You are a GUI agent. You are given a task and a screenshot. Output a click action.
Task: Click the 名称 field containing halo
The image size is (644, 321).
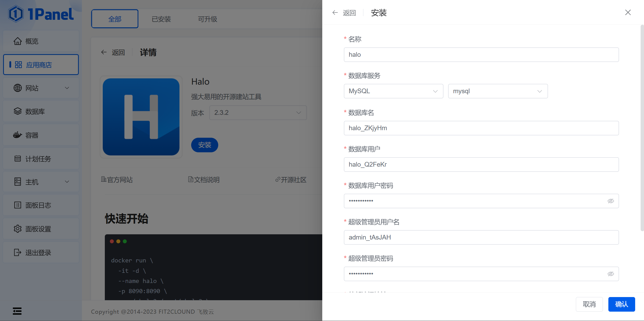481,55
